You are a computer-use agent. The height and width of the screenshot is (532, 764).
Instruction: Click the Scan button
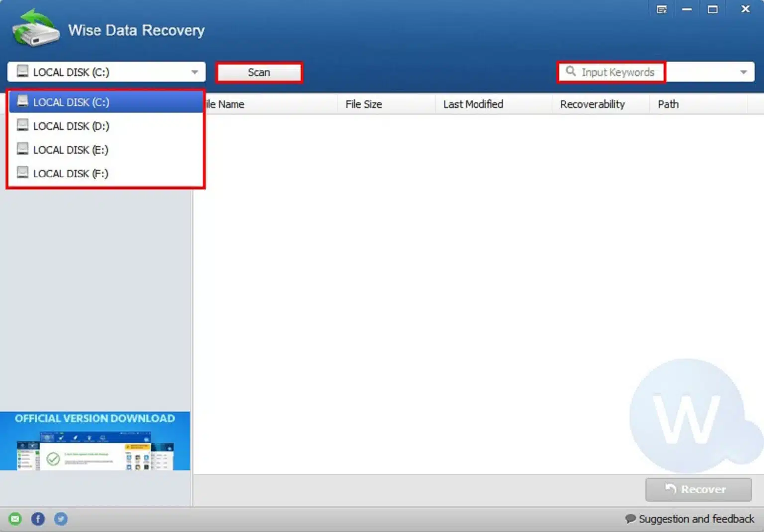(259, 72)
